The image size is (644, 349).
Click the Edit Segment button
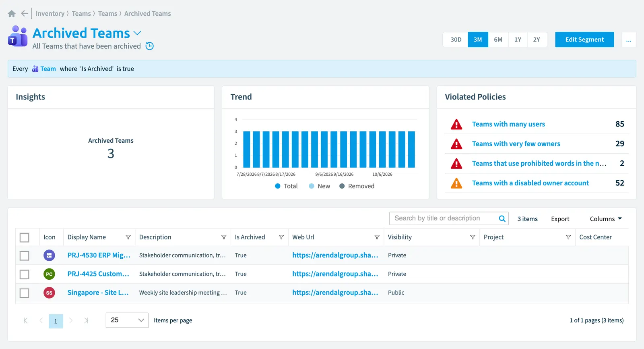pos(584,39)
